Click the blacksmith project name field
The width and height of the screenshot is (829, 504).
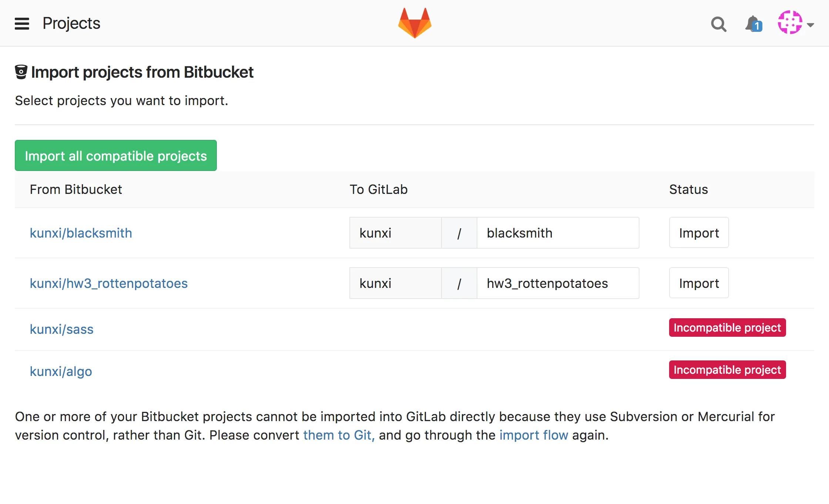558,233
